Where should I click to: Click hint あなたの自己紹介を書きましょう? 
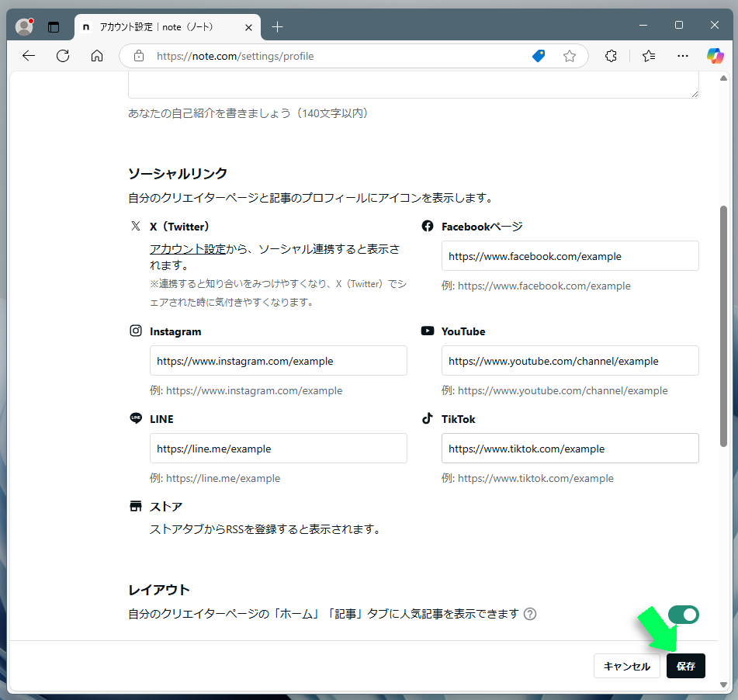point(248,113)
